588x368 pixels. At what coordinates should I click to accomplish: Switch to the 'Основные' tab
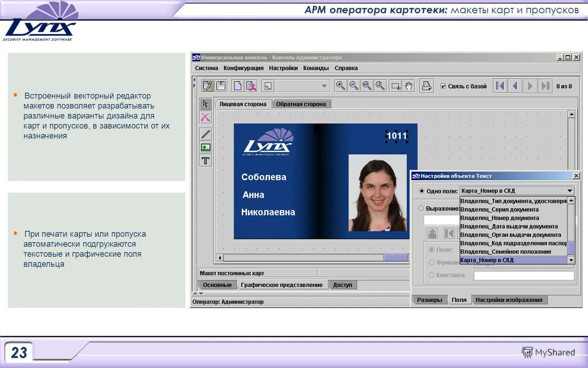[217, 285]
